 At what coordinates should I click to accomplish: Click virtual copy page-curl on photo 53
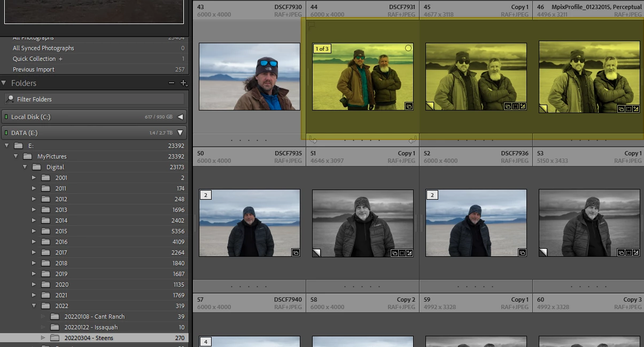click(x=542, y=253)
